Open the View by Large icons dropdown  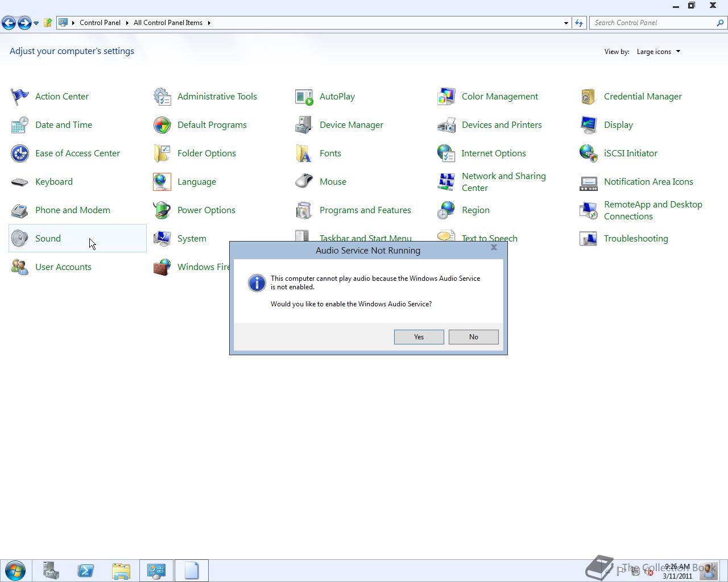[659, 52]
